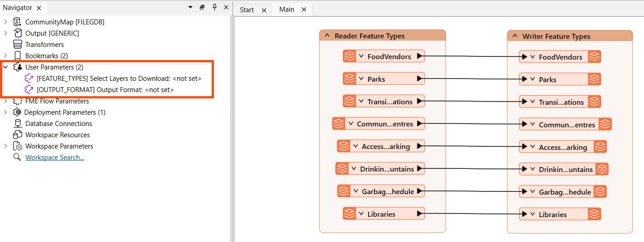The image size is (644, 242).
Task: Click the CommunityMap FILEGDB reader icon
Action: click(18, 22)
